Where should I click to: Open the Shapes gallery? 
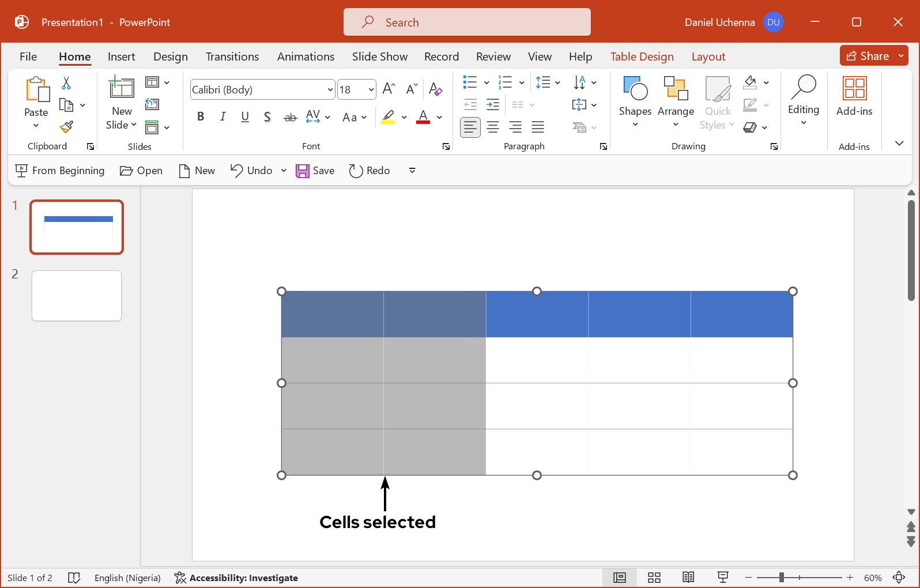(x=635, y=101)
